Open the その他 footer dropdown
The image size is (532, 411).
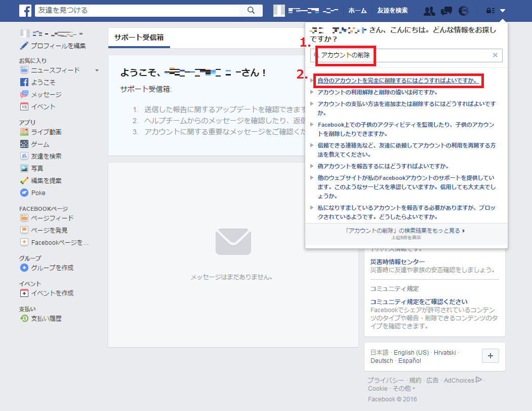(403, 389)
